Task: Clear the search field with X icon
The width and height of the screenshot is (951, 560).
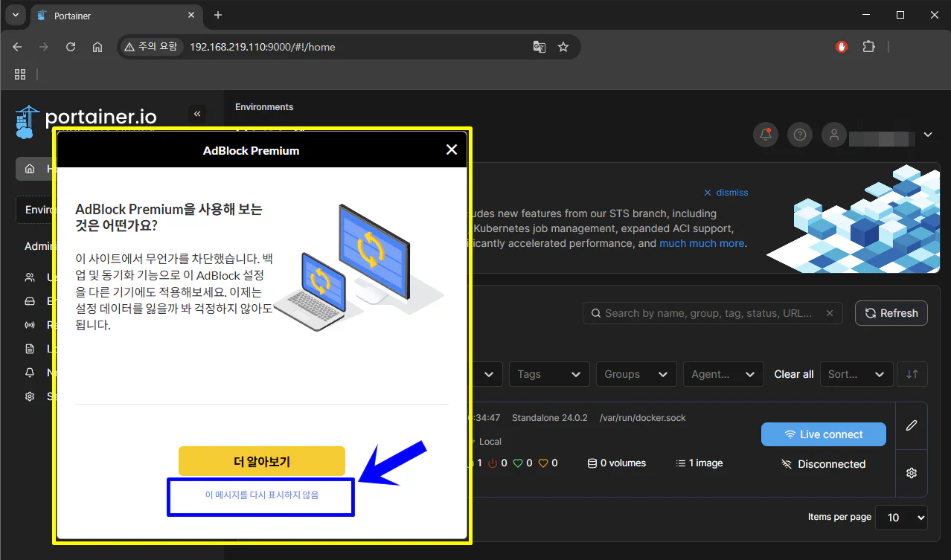Action: tap(830, 313)
